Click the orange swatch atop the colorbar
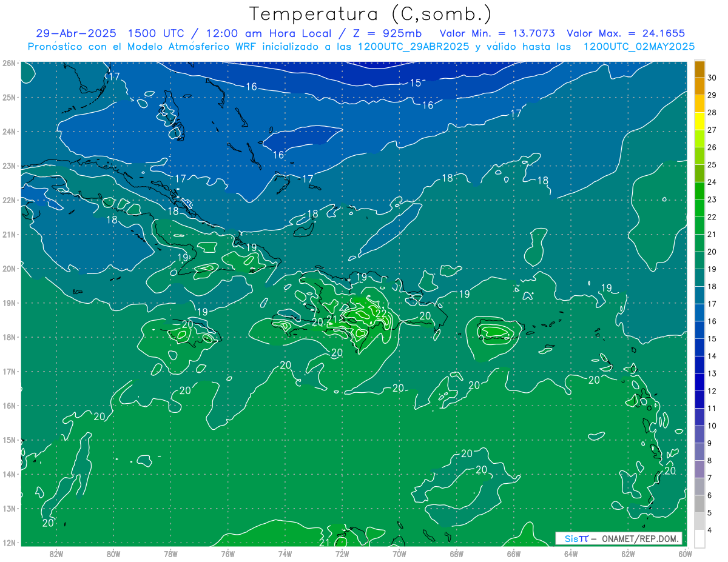The height and width of the screenshot is (562, 728). coord(699,69)
